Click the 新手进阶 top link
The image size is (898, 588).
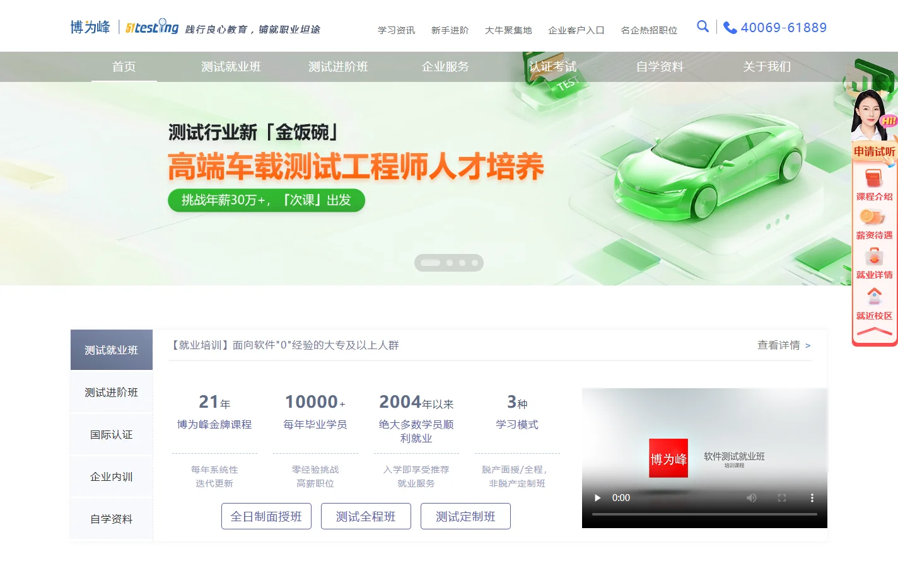[450, 30]
